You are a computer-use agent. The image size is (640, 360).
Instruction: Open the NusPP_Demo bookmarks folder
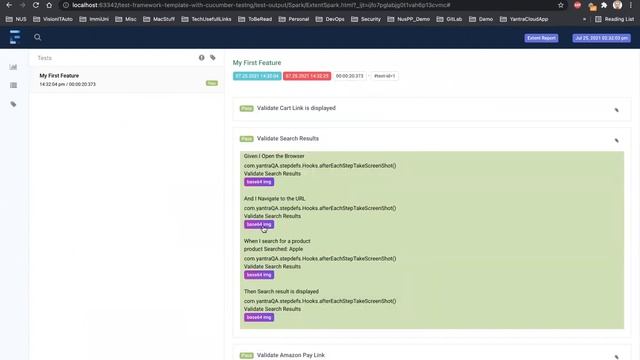(x=409, y=19)
